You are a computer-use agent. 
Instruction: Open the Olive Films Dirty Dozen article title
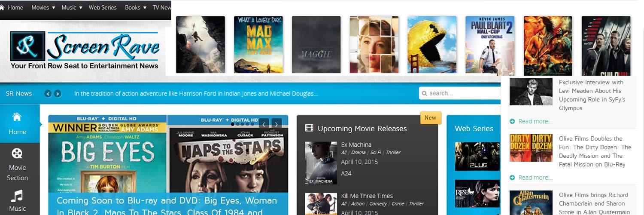[x=595, y=151]
